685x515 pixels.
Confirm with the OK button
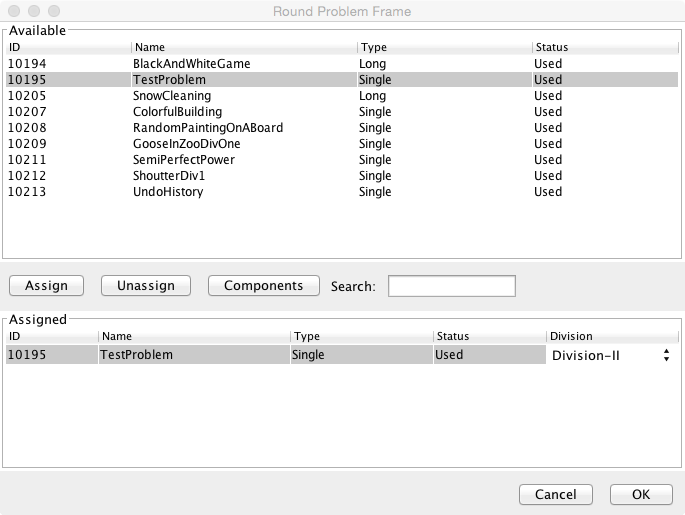[x=641, y=494]
